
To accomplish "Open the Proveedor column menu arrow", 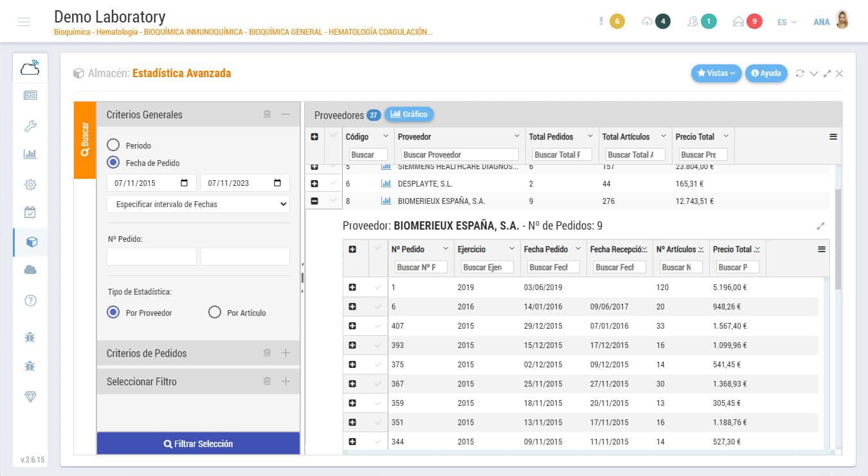I will click(517, 136).
